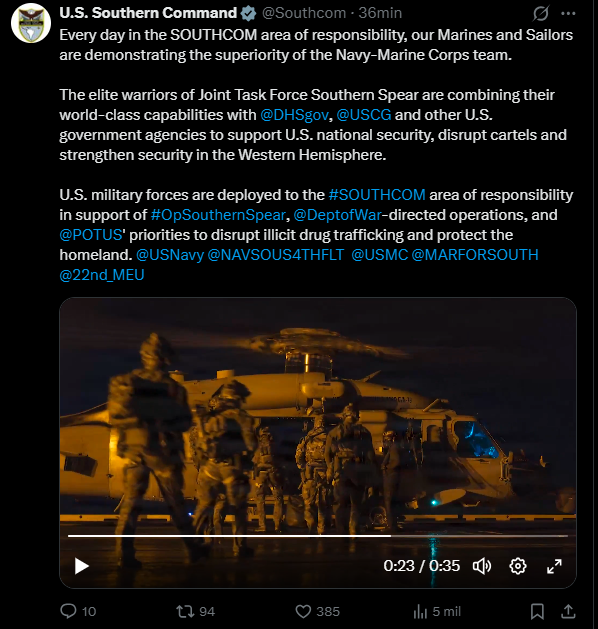
Task: Open the reply icon with 10 comments
Action: point(68,611)
